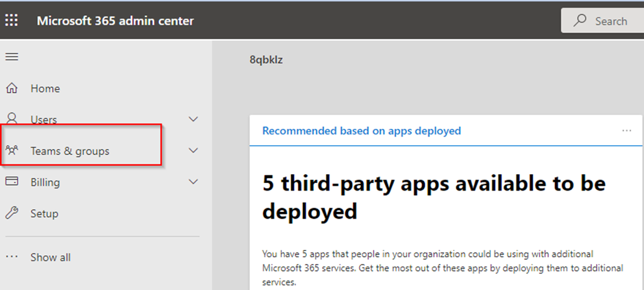This screenshot has height=290, width=644.
Task: Collapse the navigation menu hamburger icon
Action: click(12, 58)
